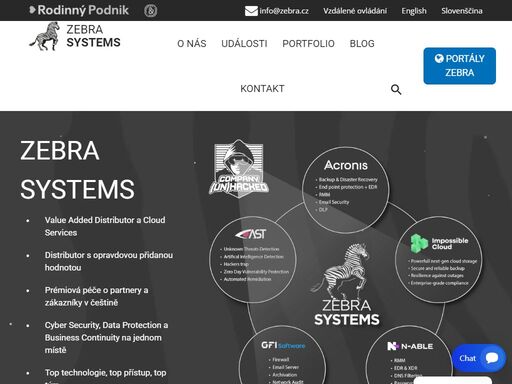Click the Company (Un)hacked logo
Screen dimensions: 512x384
(x=239, y=169)
